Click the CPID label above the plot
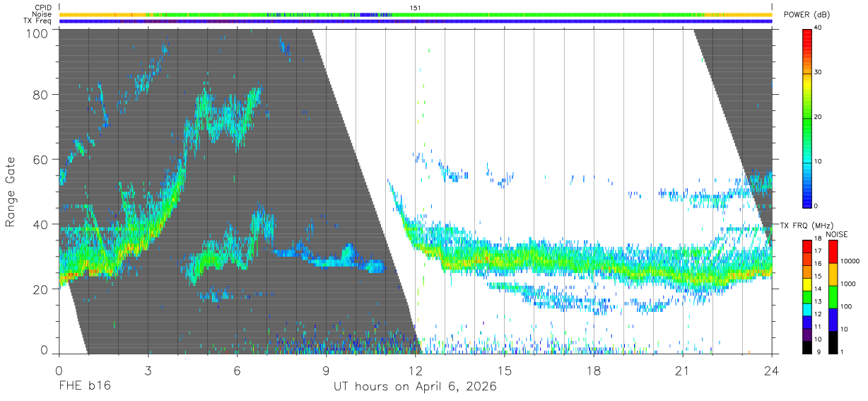868x401 pixels. click(44, 8)
